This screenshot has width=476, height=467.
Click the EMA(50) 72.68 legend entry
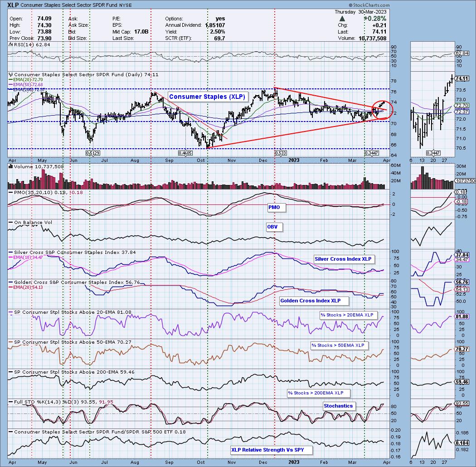26,84
